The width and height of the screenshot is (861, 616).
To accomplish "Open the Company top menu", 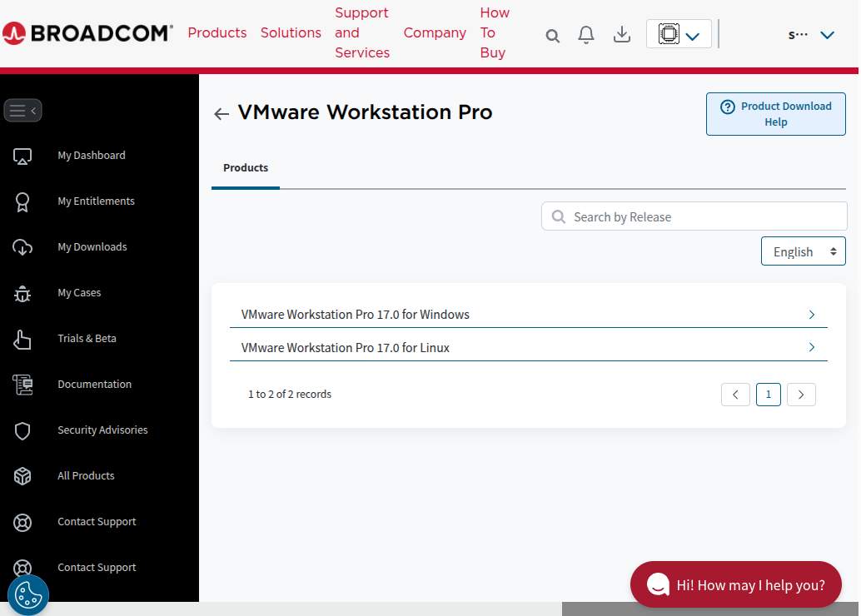I will click(435, 33).
